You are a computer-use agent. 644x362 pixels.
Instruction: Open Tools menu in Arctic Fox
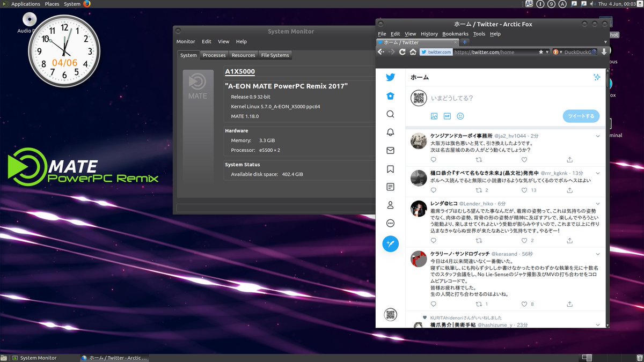coord(479,34)
